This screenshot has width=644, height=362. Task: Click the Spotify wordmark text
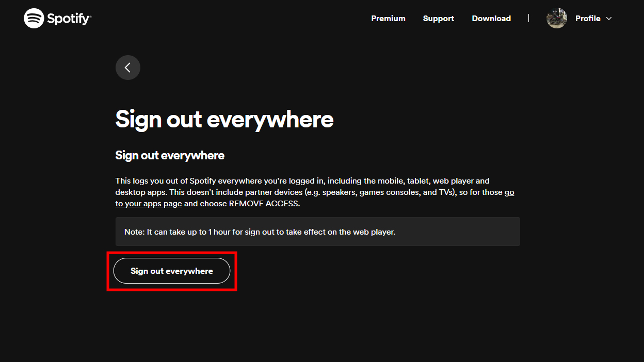[x=69, y=19]
